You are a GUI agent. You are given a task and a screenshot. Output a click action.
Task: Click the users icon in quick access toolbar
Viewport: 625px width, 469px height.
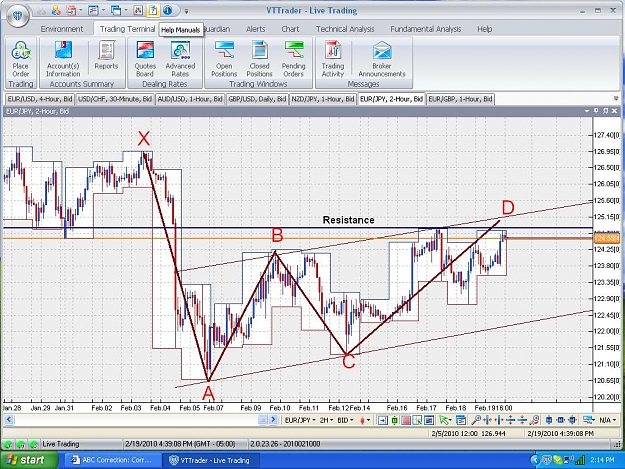click(56, 10)
